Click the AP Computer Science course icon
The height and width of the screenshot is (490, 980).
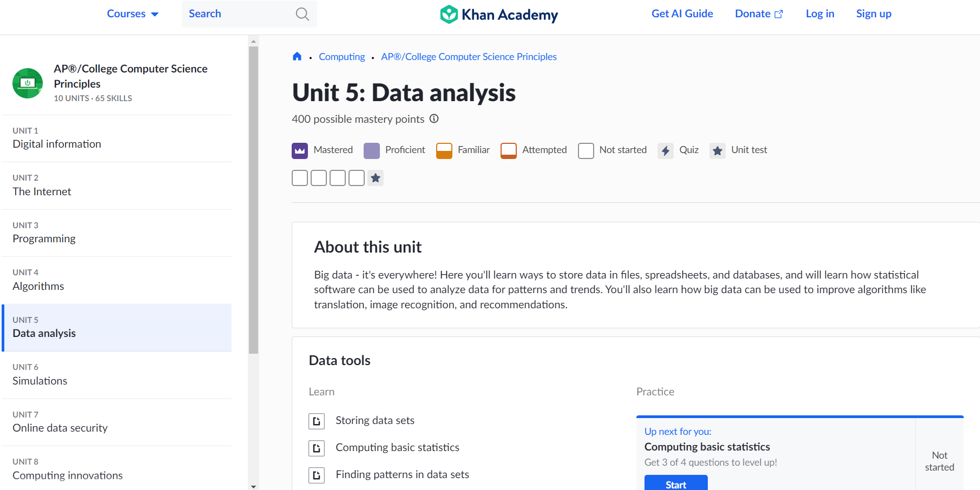coord(28,83)
